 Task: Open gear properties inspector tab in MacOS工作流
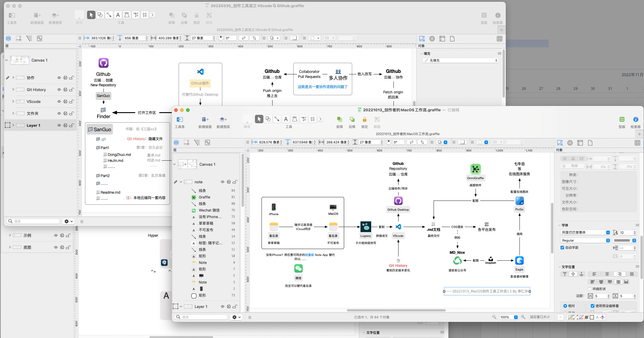(x=570, y=143)
